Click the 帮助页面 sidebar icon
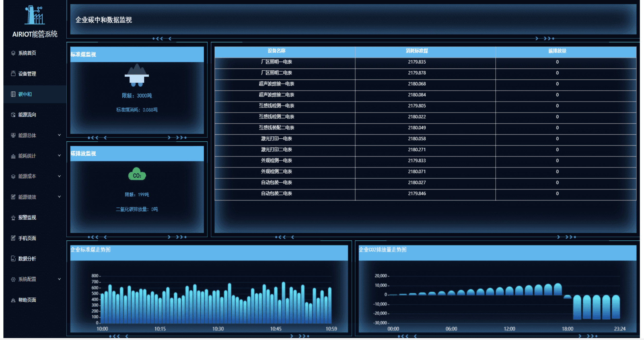644x340 pixels. coord(13,300)
